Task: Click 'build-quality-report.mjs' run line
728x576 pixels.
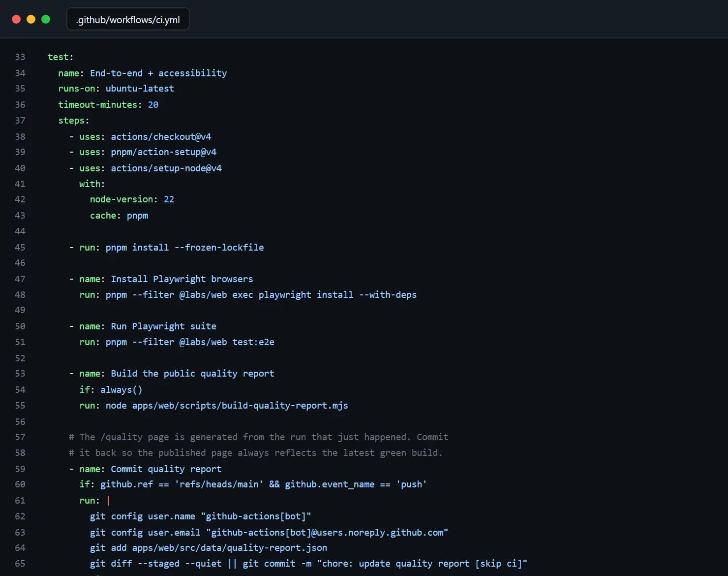Action: click(213, 405)
